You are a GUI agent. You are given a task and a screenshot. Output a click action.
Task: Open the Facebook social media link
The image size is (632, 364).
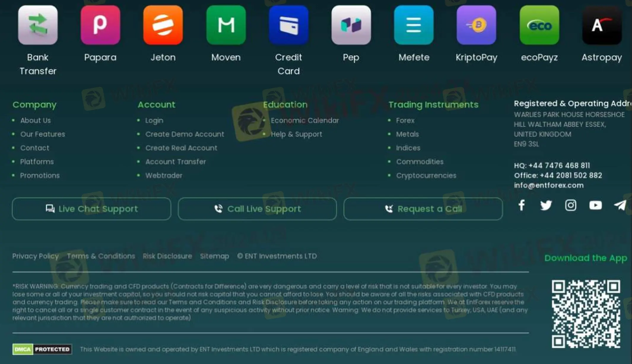point(521,205)
